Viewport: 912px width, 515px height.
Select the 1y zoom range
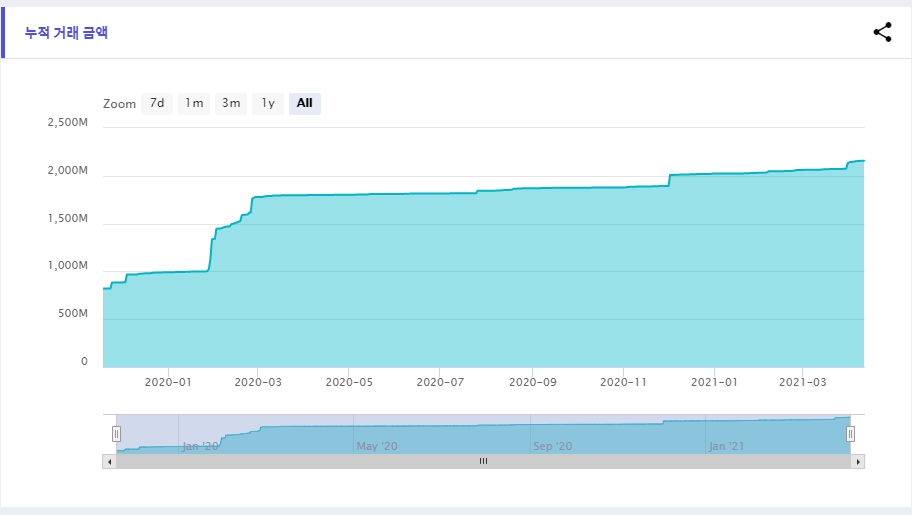tap(268, 104)
